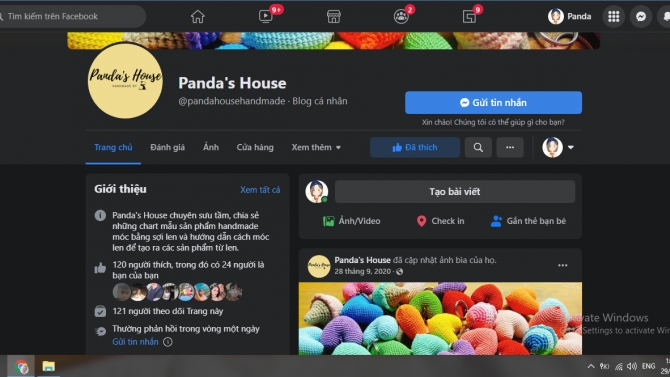Click the user avatar beside Tạo bài viết
This screenshot has height=377, width=670.
coord(317,192)
